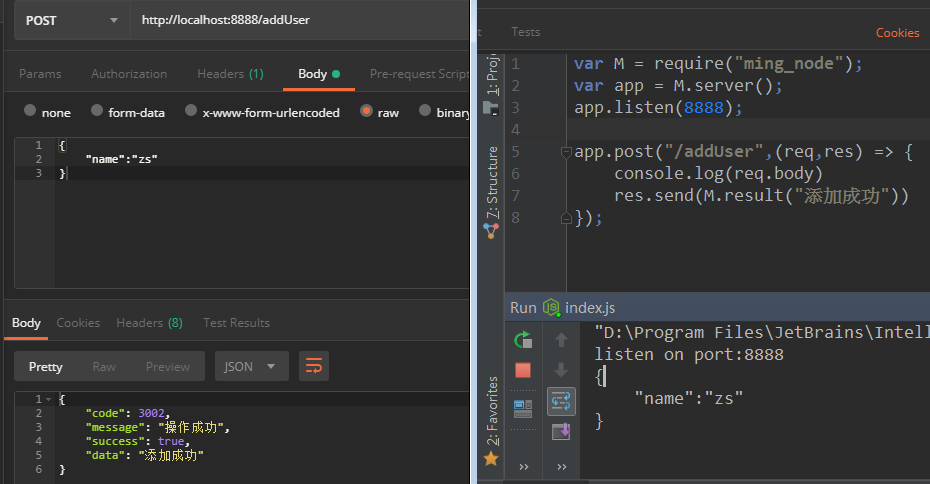The height and width of the screenshot is (484, 930).
Task: Toggle the response line wrap icon
Action: click(314, 367)
